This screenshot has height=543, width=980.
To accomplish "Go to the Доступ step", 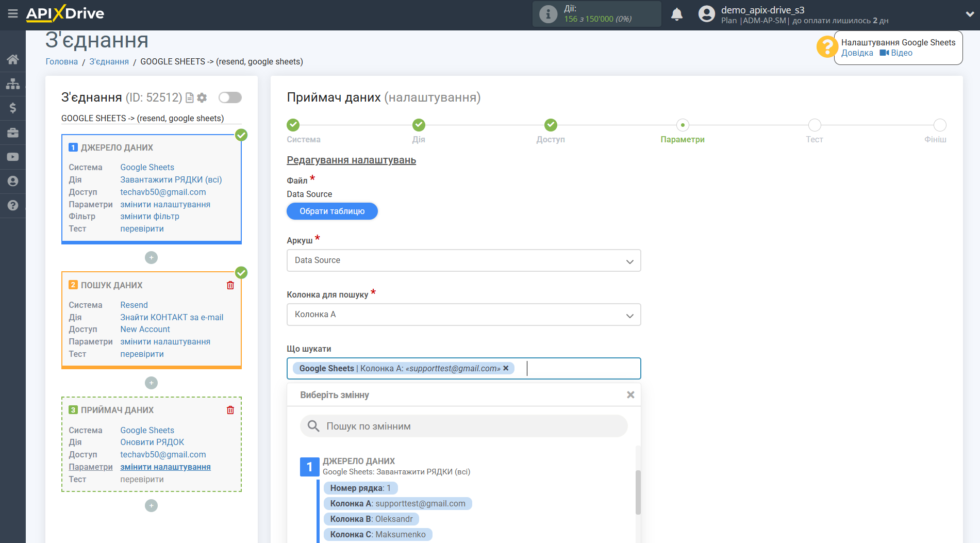I will (x=551, y=125).
